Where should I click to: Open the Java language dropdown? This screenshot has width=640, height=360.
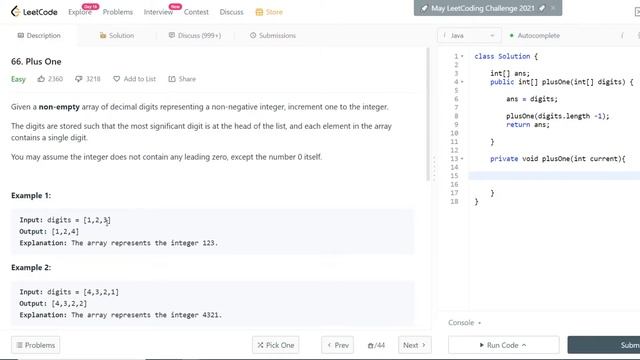[x=469, y=36]
